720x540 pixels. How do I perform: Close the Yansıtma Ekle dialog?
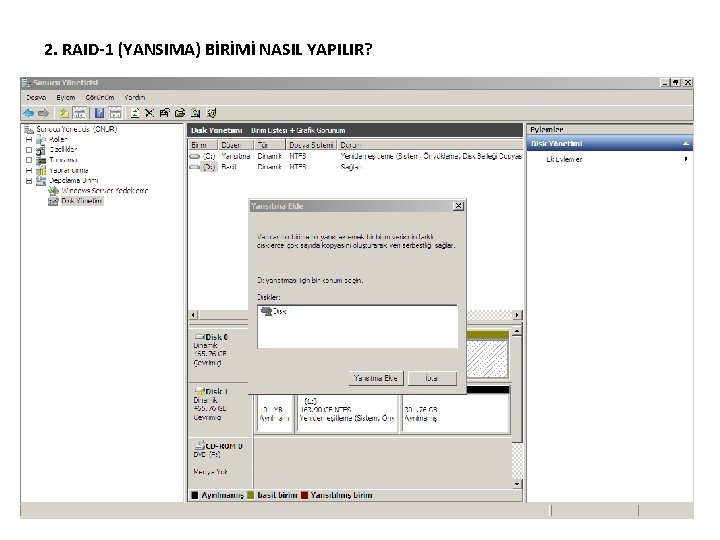(x=458, y=206)
